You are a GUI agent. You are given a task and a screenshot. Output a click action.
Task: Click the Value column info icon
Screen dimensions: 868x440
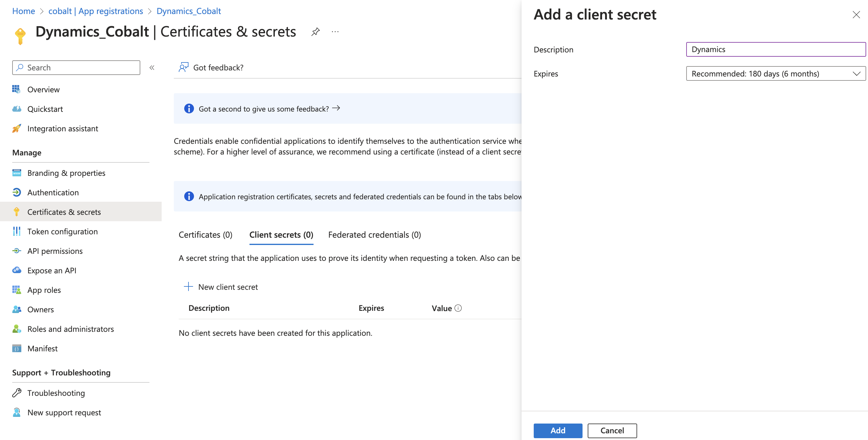point(458,308)
